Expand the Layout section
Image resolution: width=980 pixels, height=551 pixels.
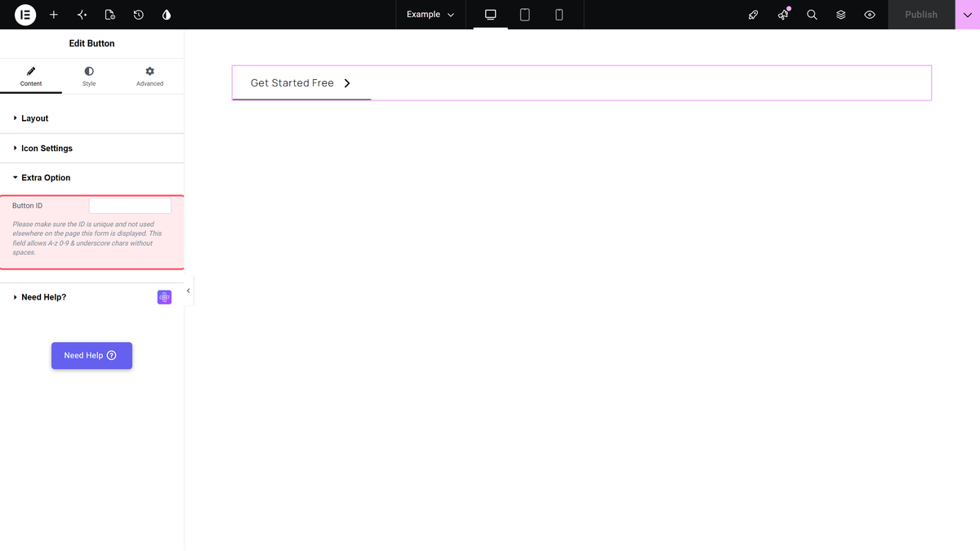[91, 118]
